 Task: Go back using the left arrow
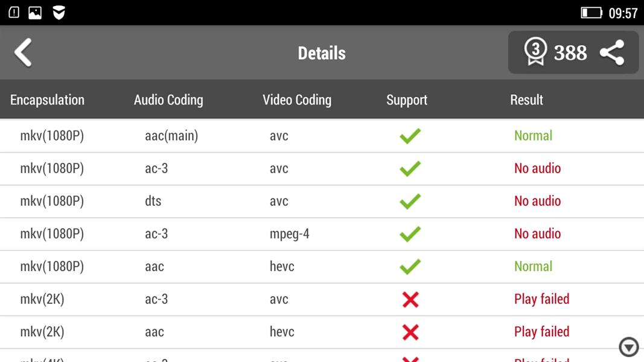tap(23, 52)
